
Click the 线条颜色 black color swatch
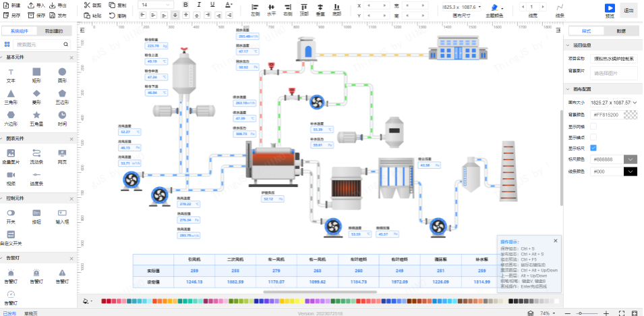tap(630, 172)
